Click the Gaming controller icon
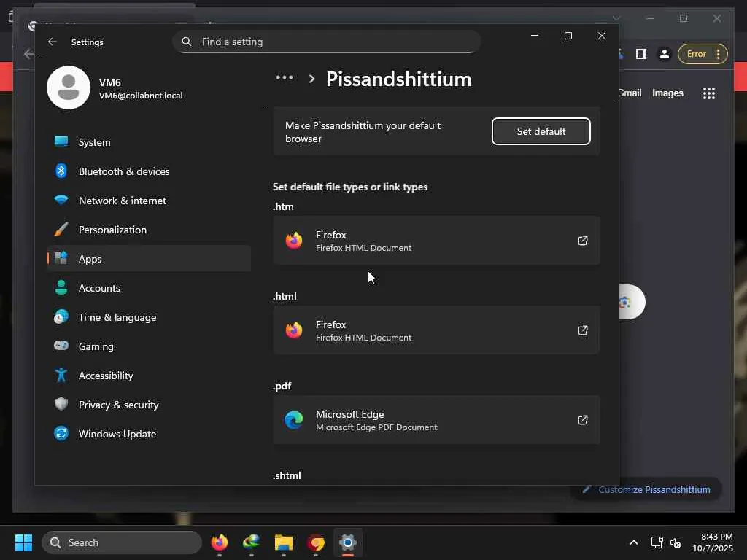The image size is (747, 560). [61, 345]
